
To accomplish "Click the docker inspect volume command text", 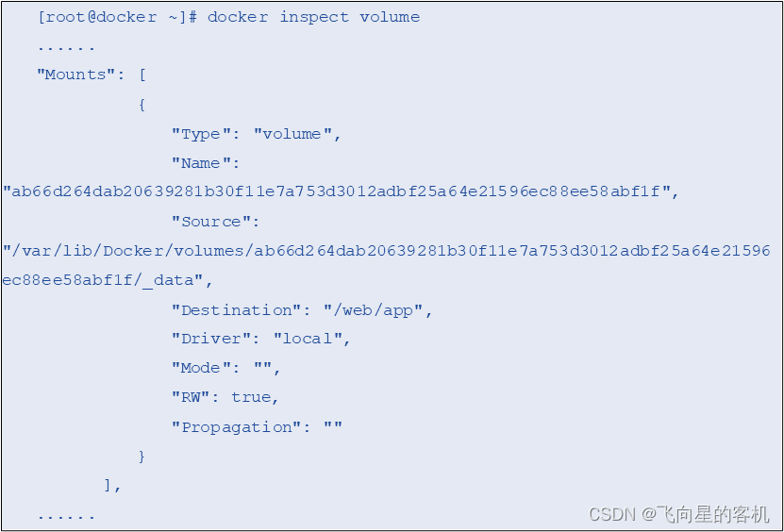I will pyautogui.click(x=313, y=17).
